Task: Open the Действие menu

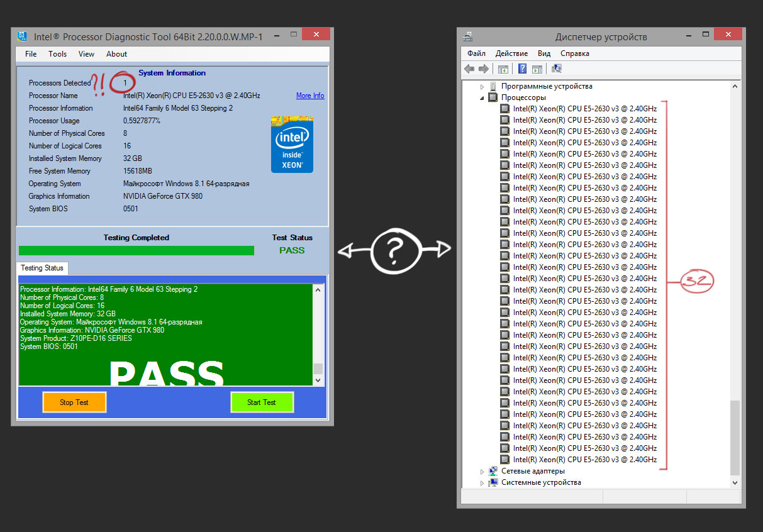Action: (511, 53)
